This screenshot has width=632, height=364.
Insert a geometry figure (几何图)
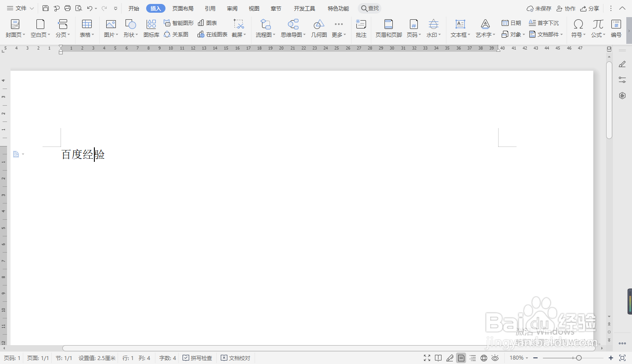(319, 29)
